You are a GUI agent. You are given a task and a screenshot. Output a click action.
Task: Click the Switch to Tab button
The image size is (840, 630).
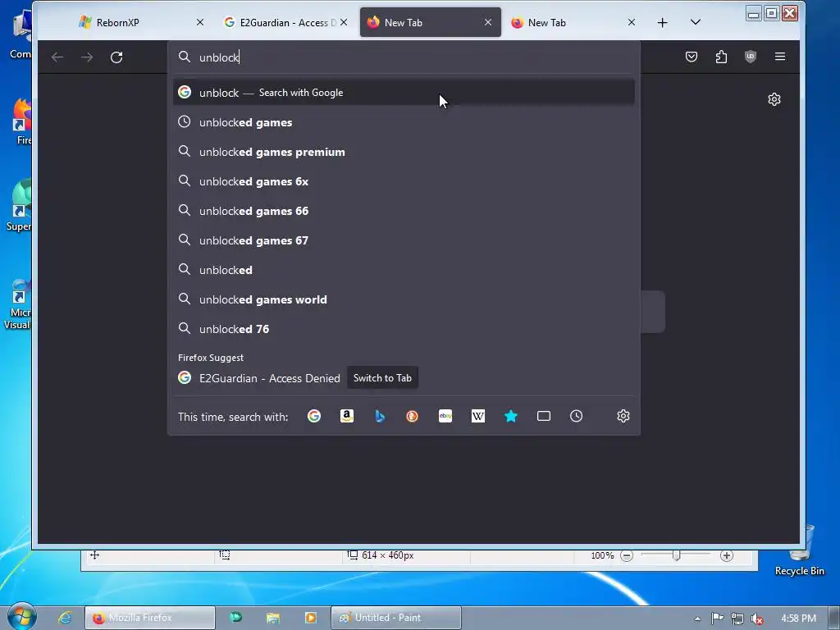[x=382, y=378]
